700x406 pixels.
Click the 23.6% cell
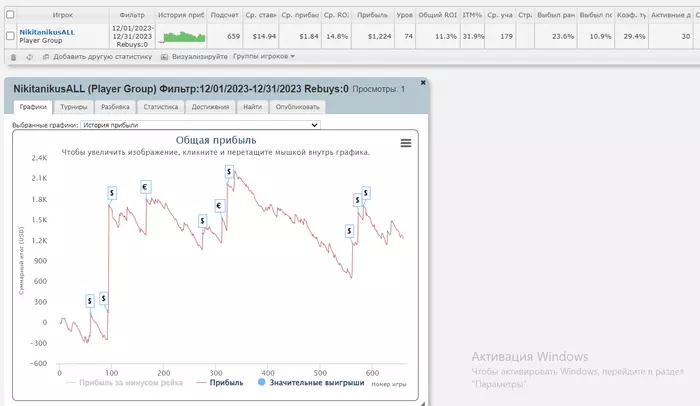click(x=555, y=36)
